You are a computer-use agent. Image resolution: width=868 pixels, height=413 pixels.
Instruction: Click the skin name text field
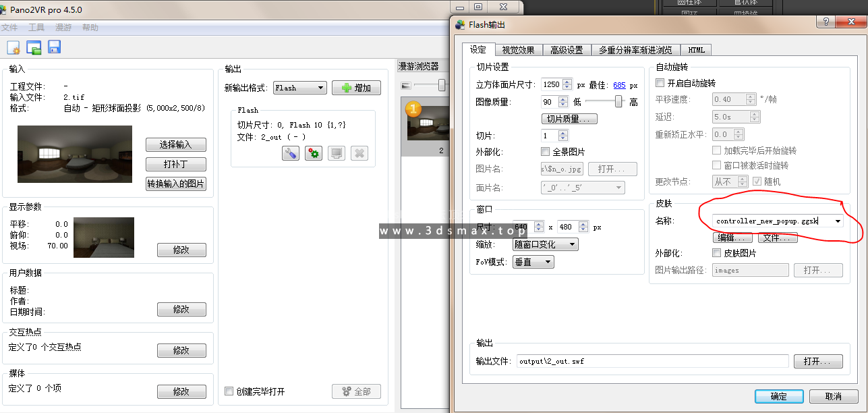click(772, 221)
